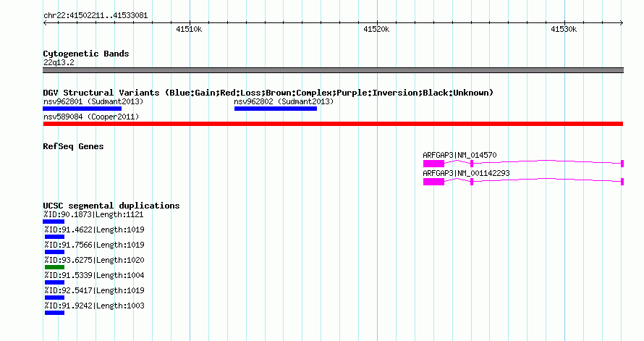Select the nsv589084 (Cooper2011) label
This screenshot has width=644, height=341.
pyautogui.click(x=91, y=117)
